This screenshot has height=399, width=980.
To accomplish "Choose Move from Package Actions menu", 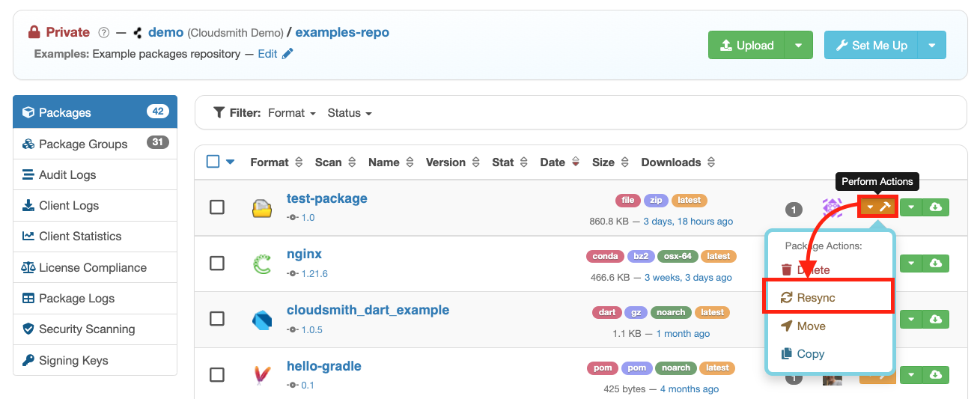I will [803, 326].
